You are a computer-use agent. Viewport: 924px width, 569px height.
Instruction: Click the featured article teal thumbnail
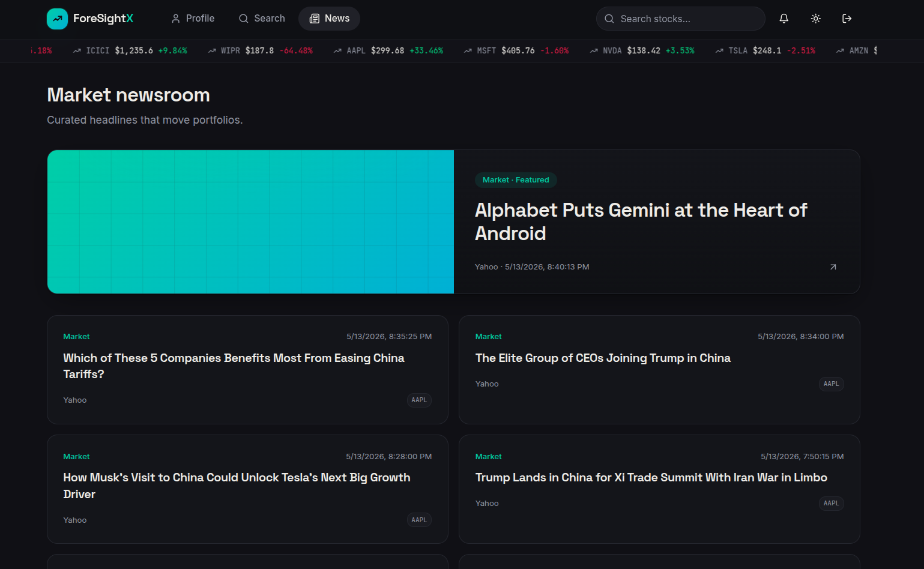[250, 221]
